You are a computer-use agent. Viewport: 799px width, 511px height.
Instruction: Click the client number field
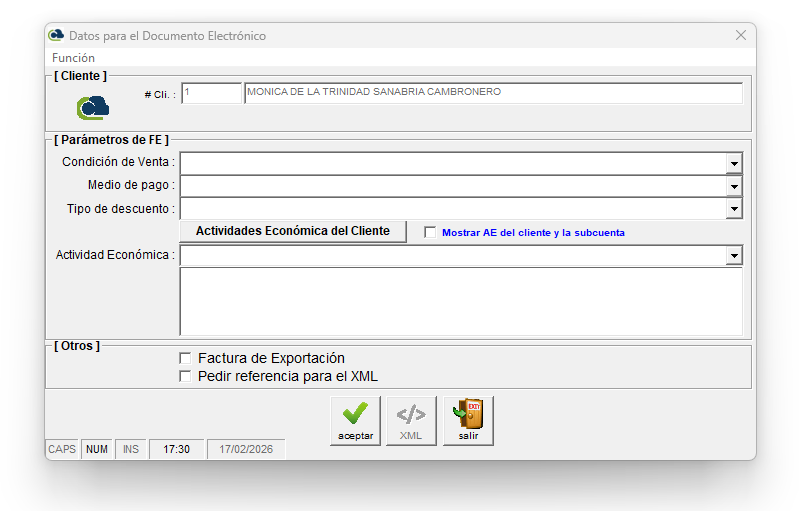click(211, 93)
